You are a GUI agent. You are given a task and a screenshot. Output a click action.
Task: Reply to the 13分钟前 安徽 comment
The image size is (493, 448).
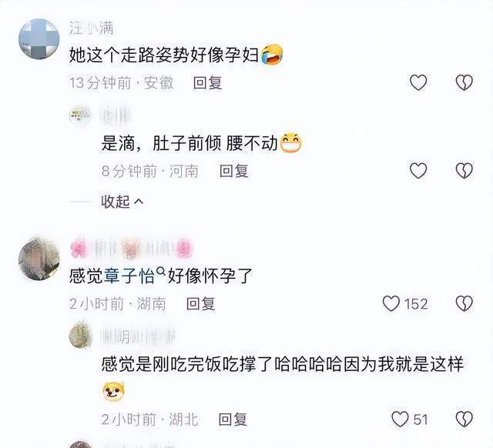(x=207, y=83)
